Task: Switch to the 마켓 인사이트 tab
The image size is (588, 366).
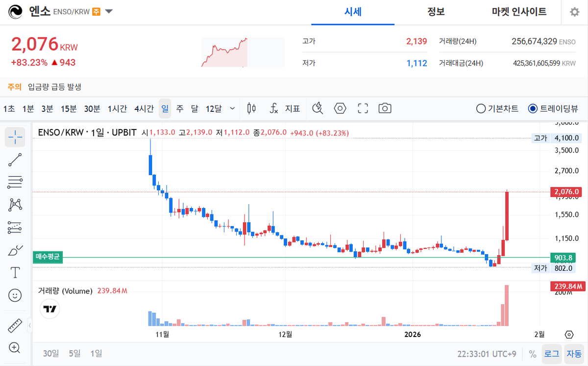Action: click(x=519, y=12)
